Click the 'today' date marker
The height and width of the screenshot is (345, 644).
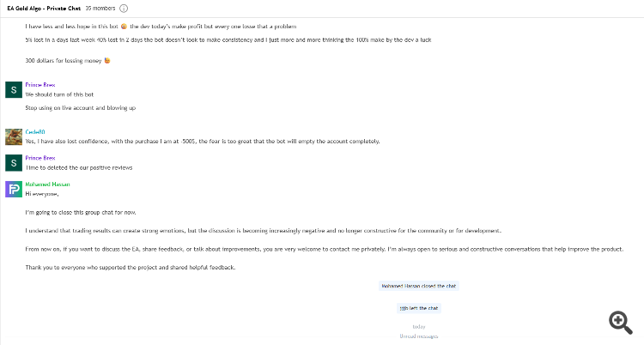point(418,326)
